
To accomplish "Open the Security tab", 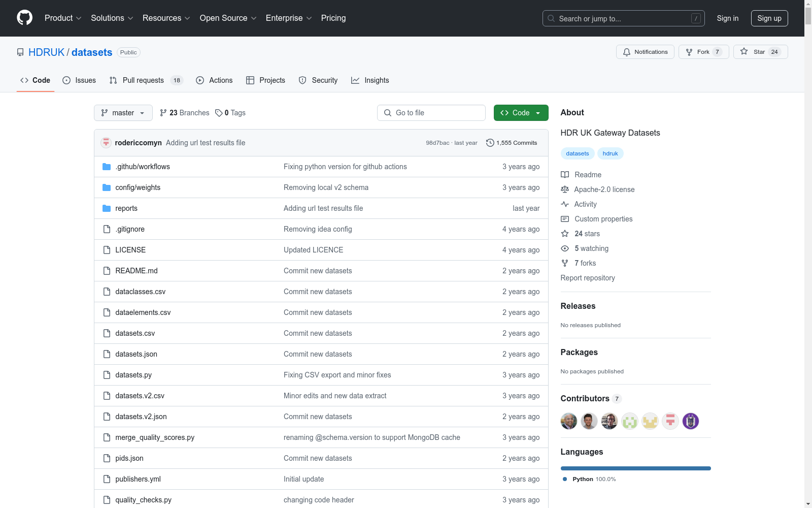I will point(318,80).
